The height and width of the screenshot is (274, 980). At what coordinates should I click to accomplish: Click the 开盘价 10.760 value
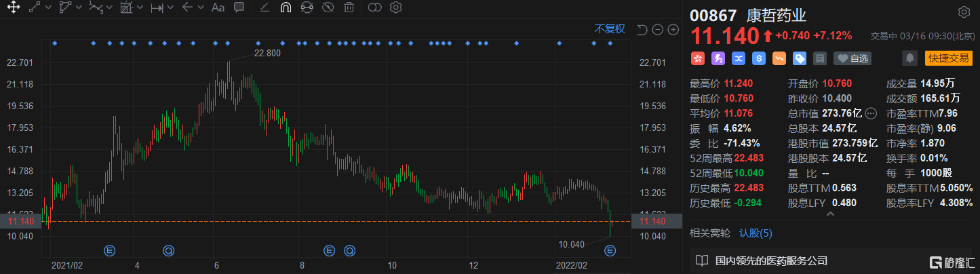click(x=837, y=84)
